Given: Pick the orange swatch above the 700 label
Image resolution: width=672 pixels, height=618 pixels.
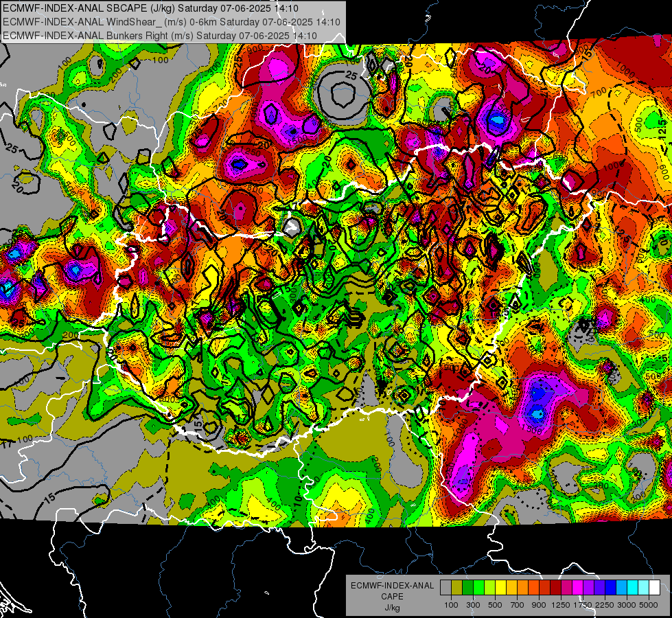Looking at the screenshot, I should click(x=523, y=588).
